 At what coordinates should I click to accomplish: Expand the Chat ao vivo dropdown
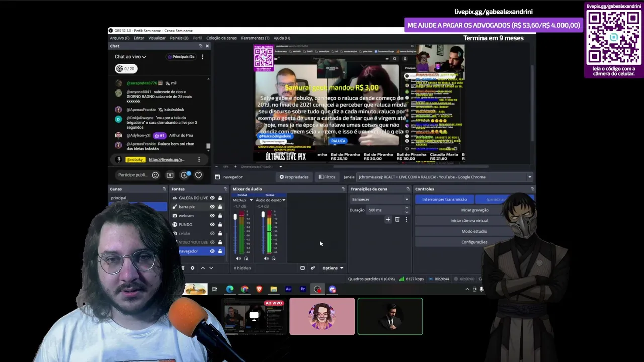[130, 57]
